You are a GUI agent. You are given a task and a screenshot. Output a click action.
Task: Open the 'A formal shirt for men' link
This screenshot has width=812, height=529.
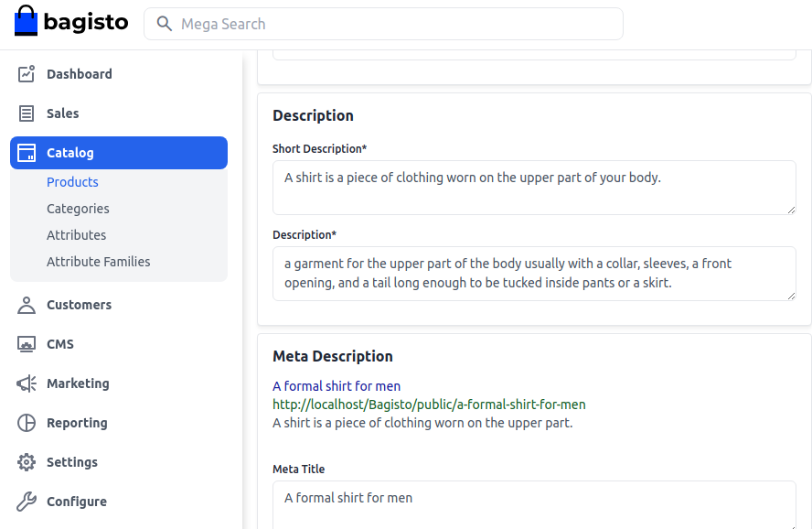(x=337, y=386)
